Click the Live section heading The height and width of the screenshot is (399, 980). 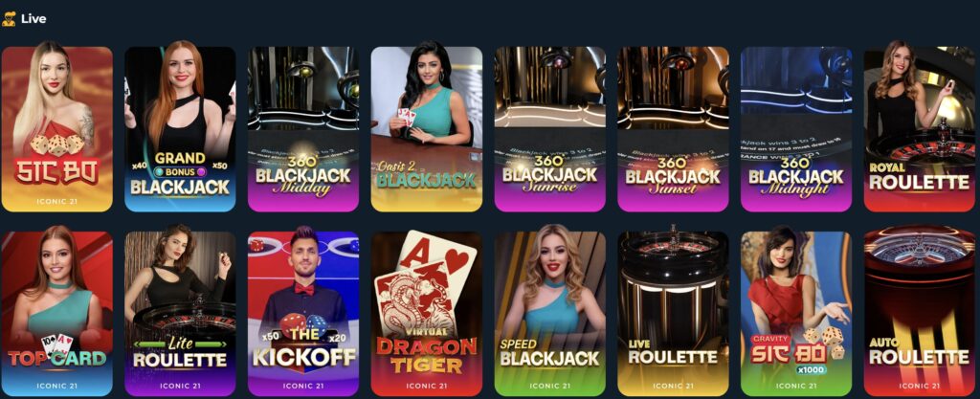(33, 19)
